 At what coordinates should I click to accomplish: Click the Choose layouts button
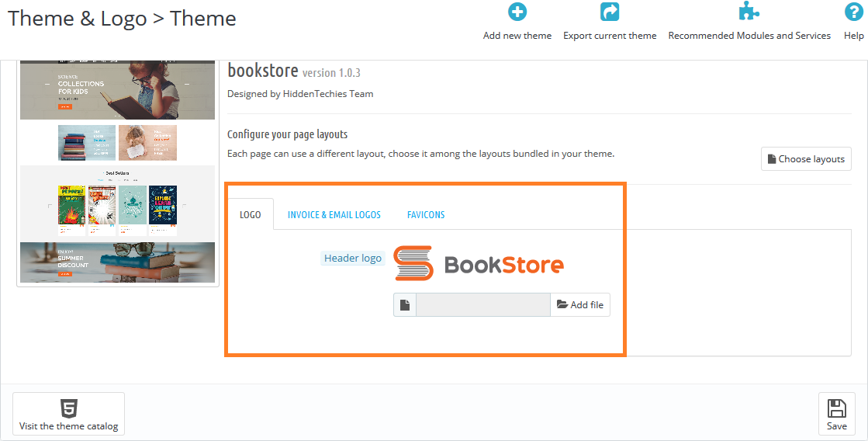pos(806,159)
